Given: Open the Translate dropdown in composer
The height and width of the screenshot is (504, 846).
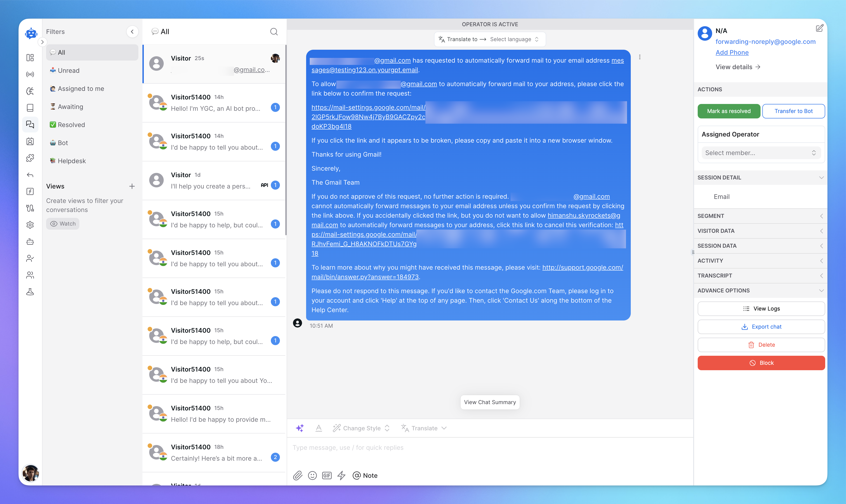Looking at the screenshot, I should pos(424,428).
